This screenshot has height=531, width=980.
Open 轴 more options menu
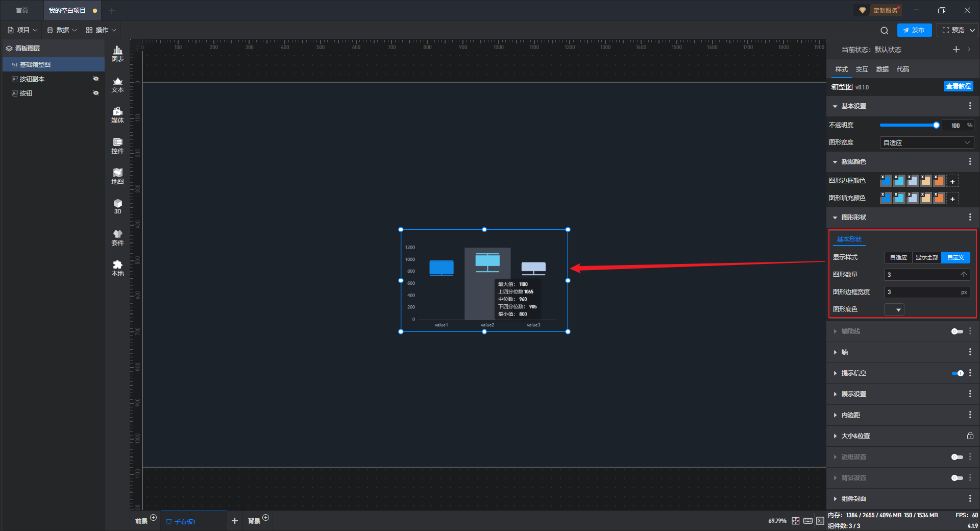point(970,352)
